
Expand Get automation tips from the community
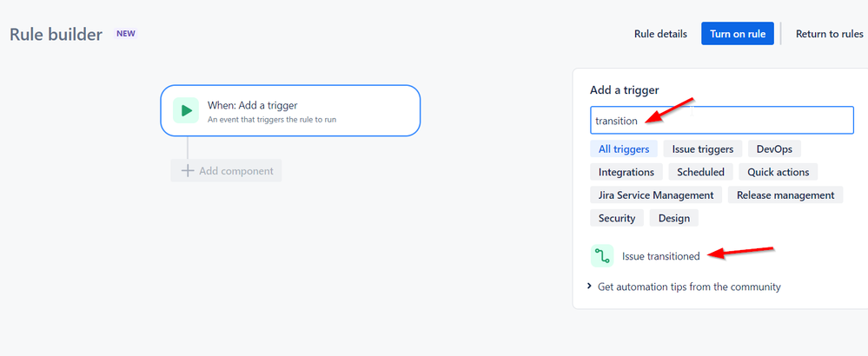[x=591, y=287]
